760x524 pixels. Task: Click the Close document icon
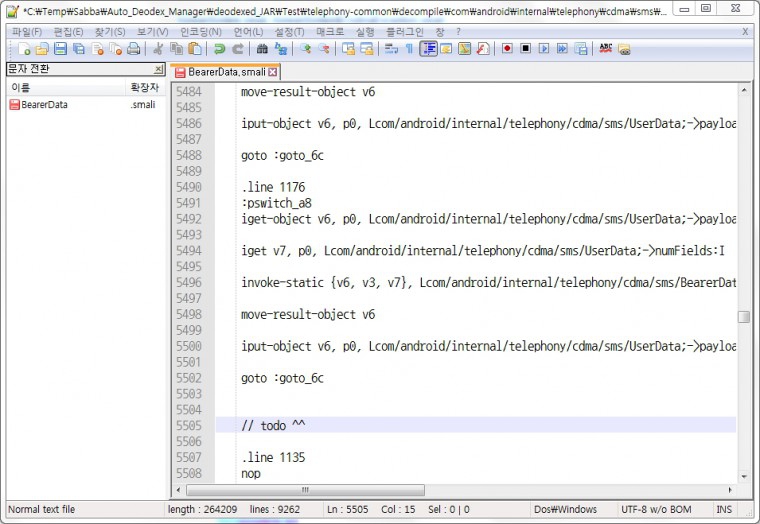point(97,48)
